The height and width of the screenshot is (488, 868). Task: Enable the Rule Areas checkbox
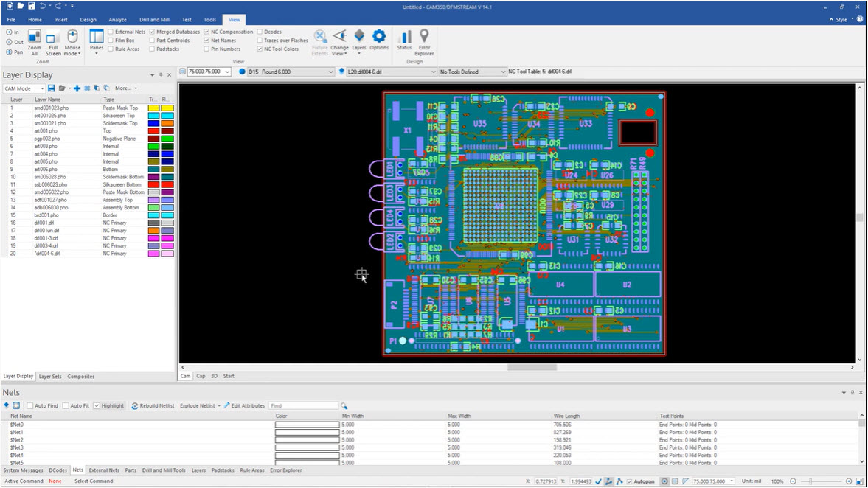pyautogui.click(x=111, y=49)
